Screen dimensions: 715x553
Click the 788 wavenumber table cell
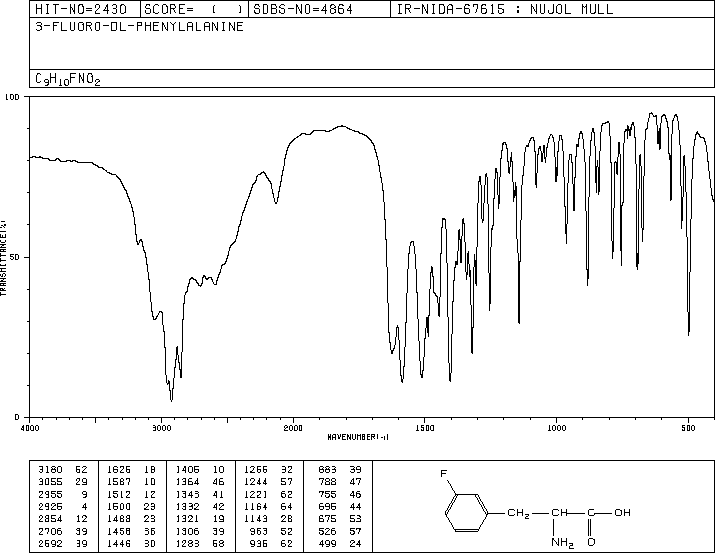tap(327, 482)
